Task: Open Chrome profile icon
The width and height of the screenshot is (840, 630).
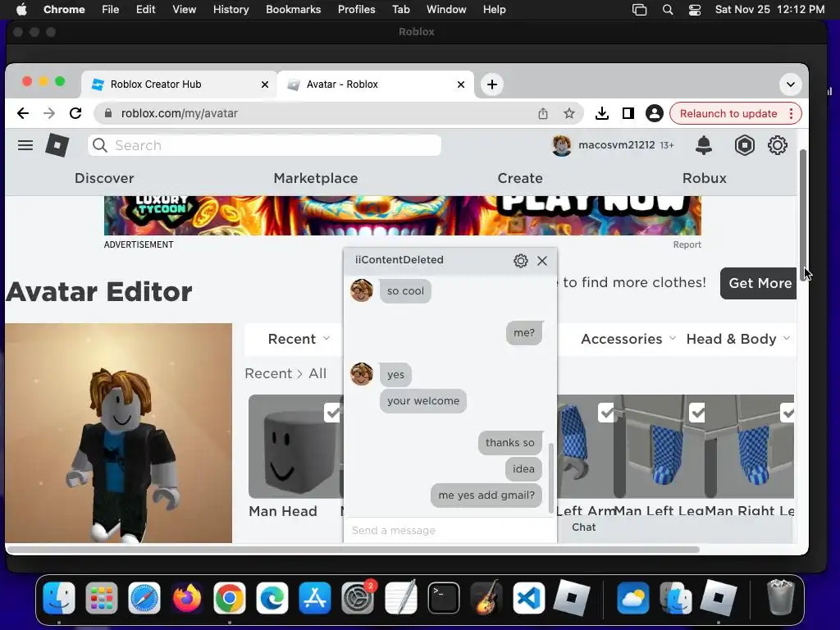Action: 654,113
